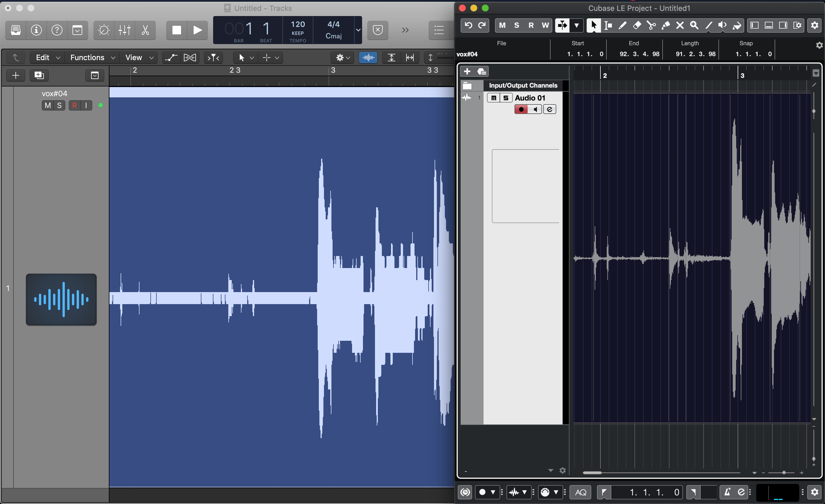Viewport: 825px width, 504px height.
Task: Click the AQ button in Cubase transport
Action: (x=581, y=492)
